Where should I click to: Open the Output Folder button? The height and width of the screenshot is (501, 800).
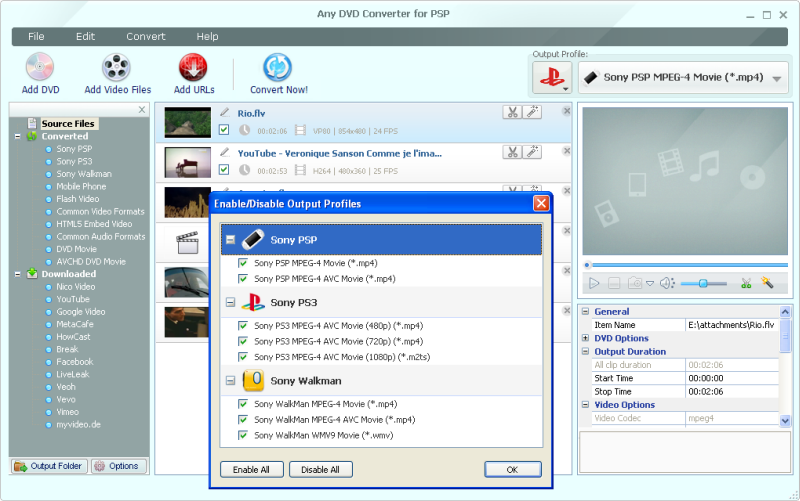click(49, 466)
